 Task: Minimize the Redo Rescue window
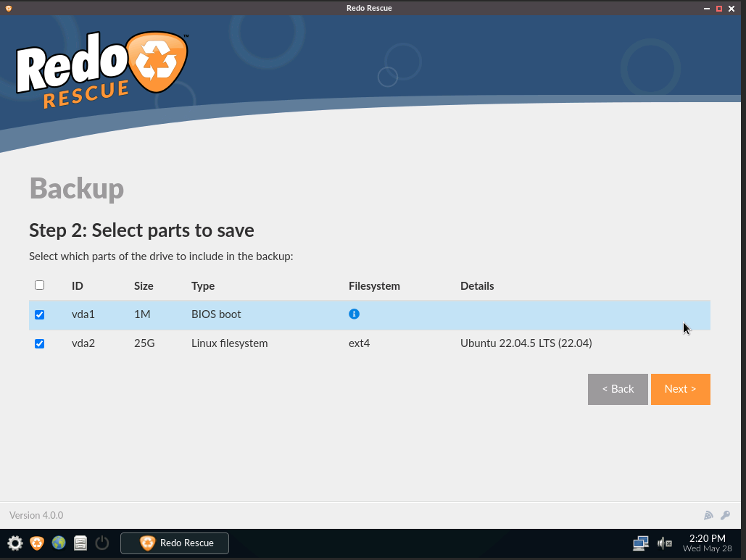pos(707,9)
